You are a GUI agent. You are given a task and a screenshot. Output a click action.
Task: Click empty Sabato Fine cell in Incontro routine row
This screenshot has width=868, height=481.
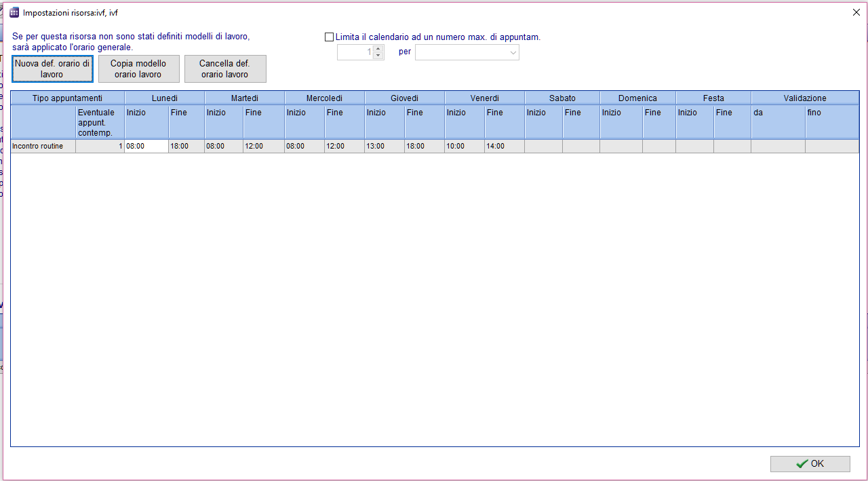click(x=581, y=146)
